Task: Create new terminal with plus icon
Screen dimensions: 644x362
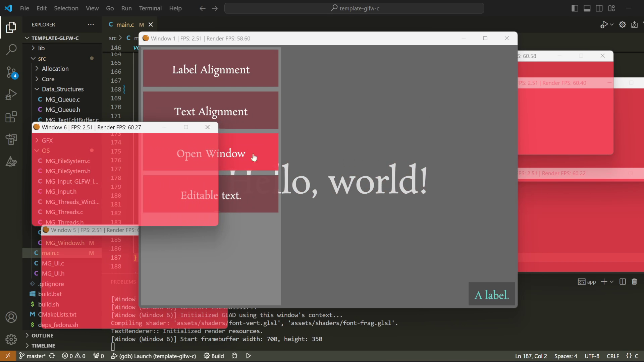Action: (604, 282)
